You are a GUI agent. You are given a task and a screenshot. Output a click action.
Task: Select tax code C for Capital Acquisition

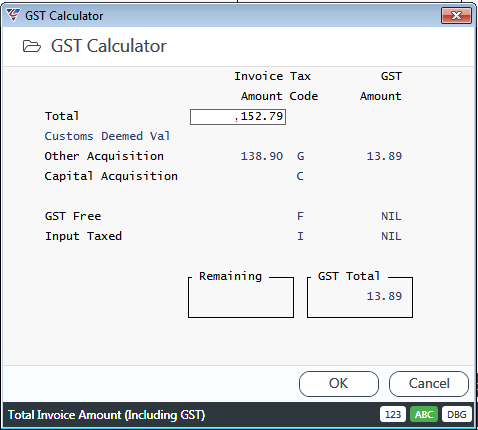point(300,176)
